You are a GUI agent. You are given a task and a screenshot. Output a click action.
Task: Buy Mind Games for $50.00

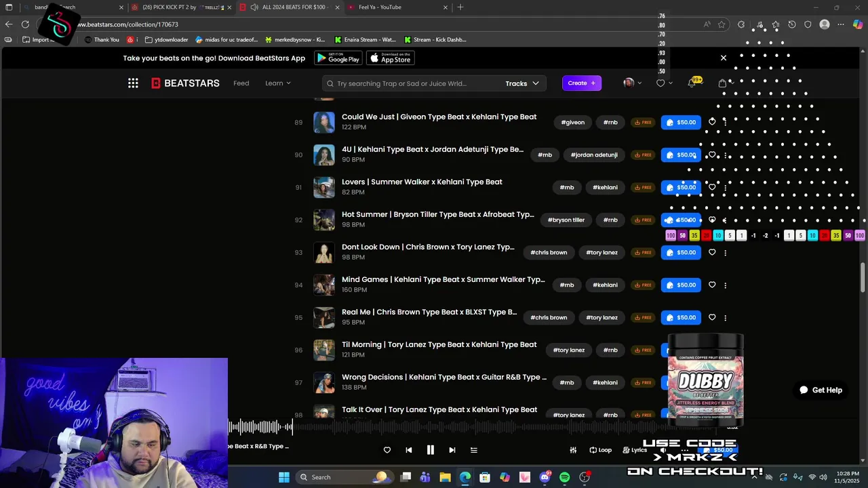[x=681, y=285]
